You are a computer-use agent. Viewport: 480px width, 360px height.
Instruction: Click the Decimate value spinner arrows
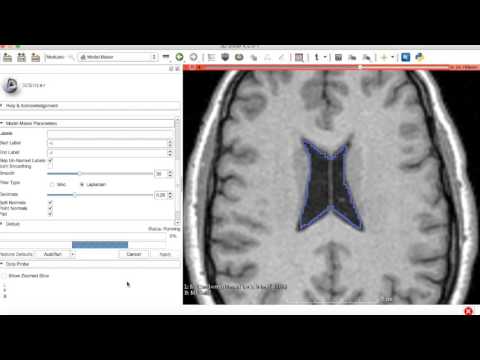(170, 195)
